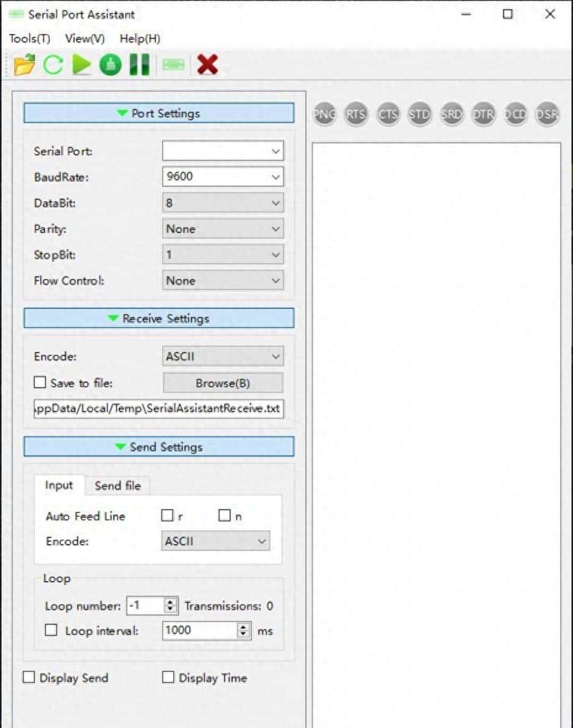Click the DTR status indicator
The height and width of the screenshot is (728, 573).
pos(483,114)
